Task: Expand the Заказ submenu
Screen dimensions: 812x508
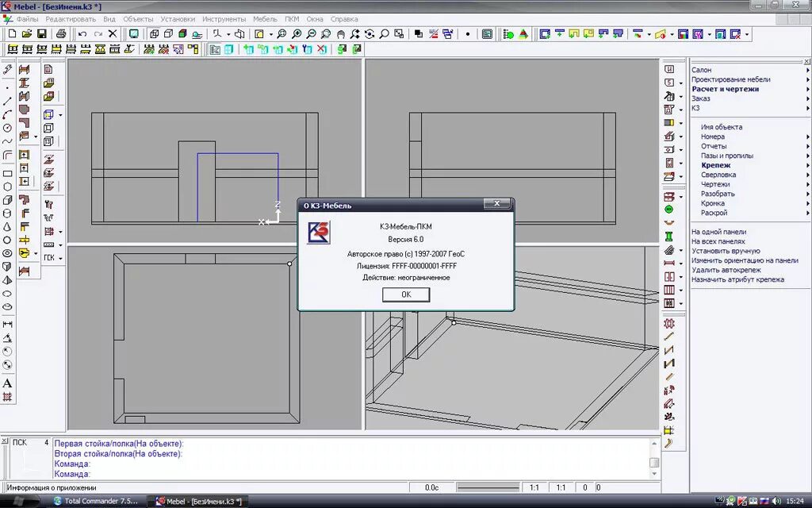Action: coord(807,98)
